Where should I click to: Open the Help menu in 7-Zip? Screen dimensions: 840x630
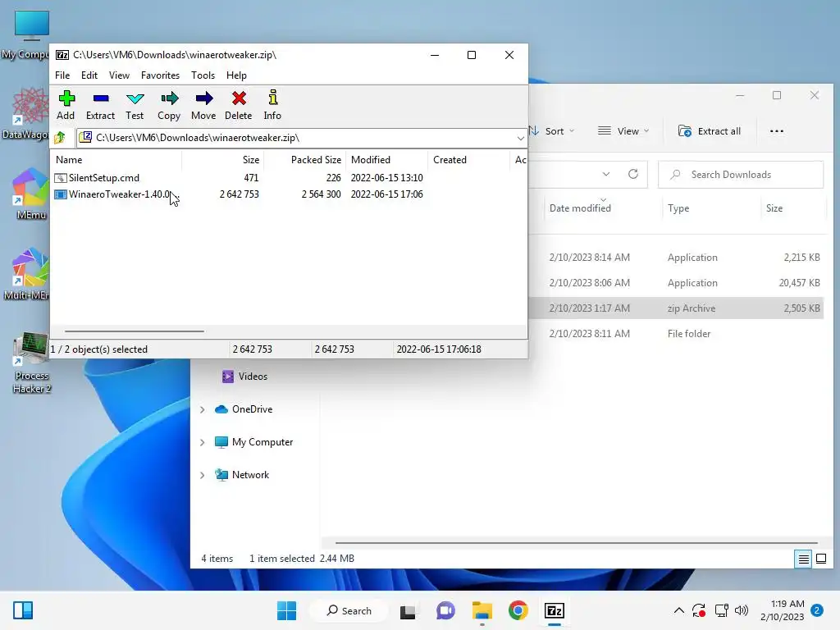(236, 75)
